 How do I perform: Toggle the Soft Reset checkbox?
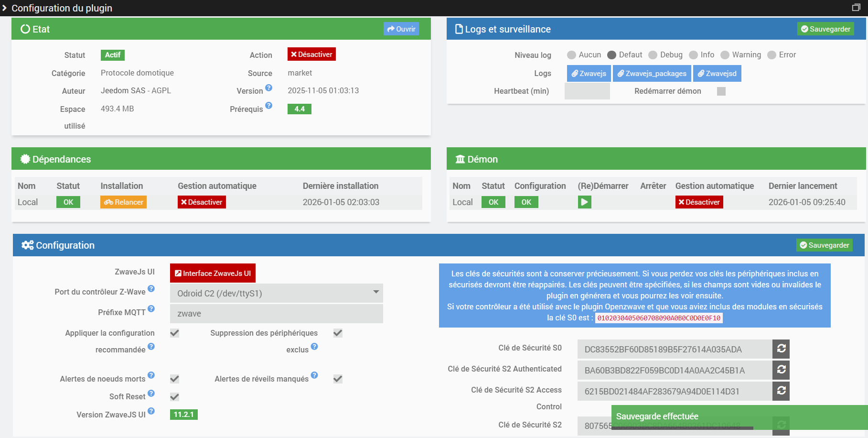(x=175, y=397)
